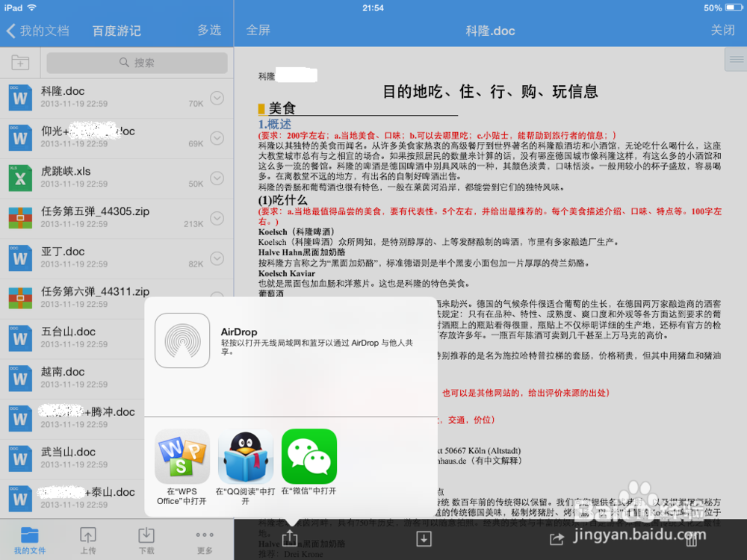Open 五台山.doc Word file icon
This screenshot has width=747, height=560.
tap(20, 338)
